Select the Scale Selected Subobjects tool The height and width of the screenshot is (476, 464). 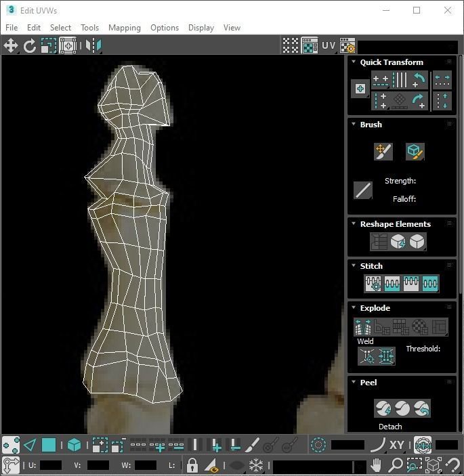49,46
